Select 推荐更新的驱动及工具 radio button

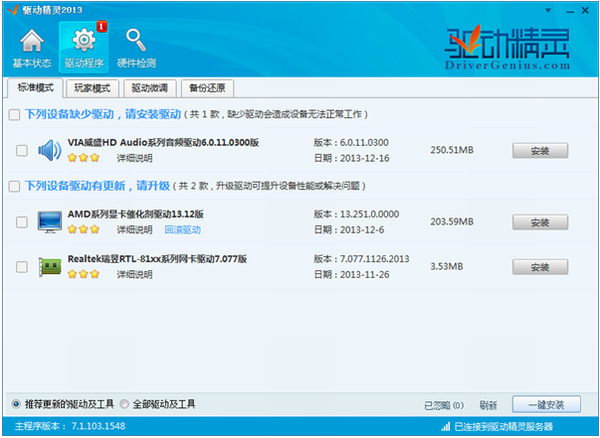click(16, 404)
